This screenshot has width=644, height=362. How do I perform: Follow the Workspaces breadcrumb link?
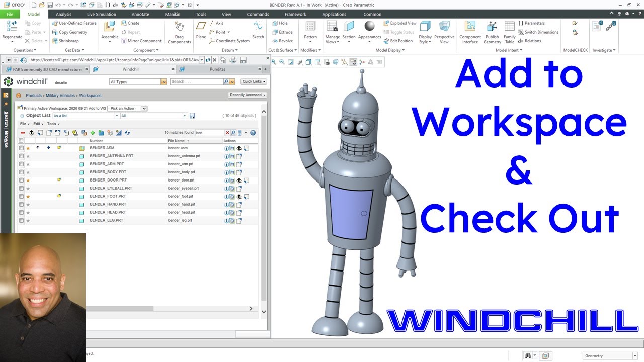pyautogui.click(x=90, y=96)
